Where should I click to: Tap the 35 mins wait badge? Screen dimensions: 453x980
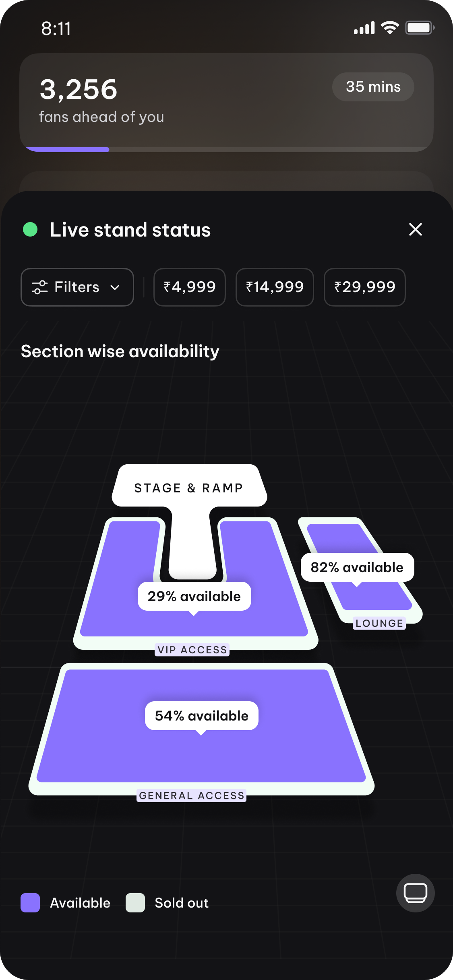[x=373, y=87]
